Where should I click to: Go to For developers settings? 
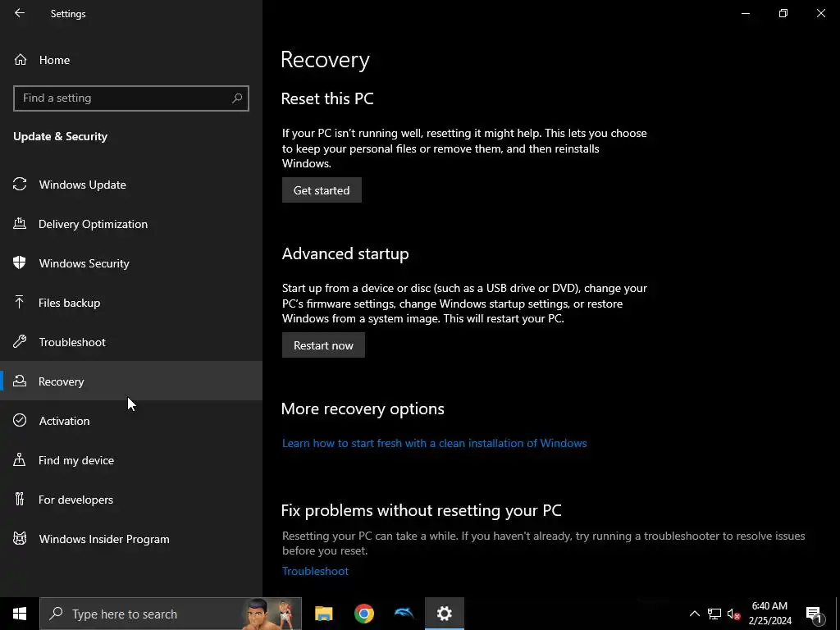pyautogui.click(x=131, y=500)
